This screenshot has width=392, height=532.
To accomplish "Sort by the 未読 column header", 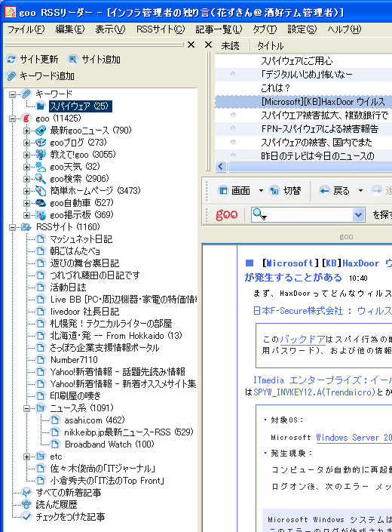I will point(231,45).
